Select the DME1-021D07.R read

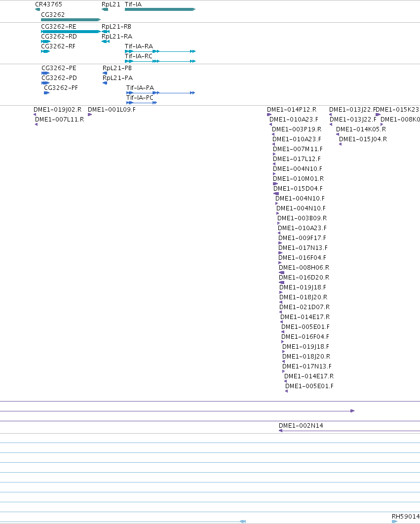tap(280, 312)
